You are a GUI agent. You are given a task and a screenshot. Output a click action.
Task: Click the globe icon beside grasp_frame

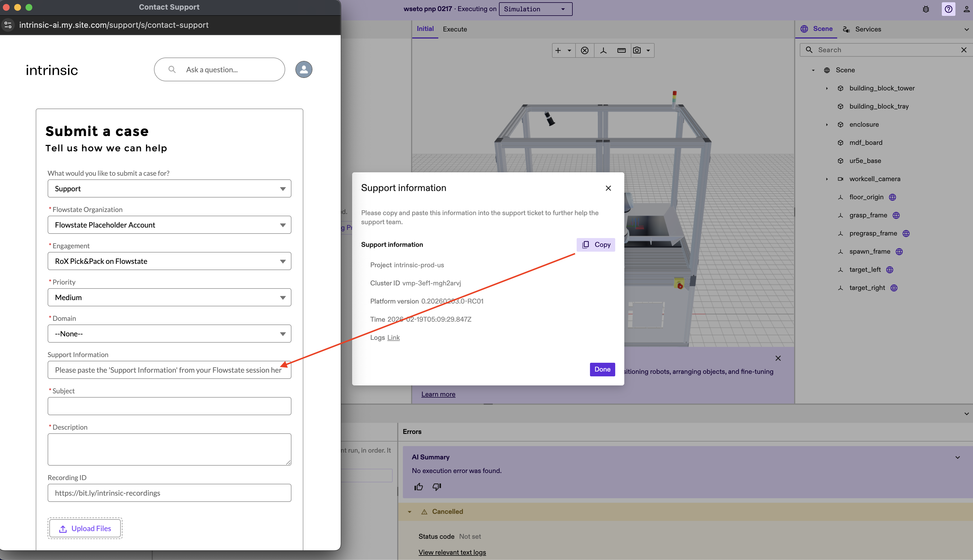click(x=896, y=215)
